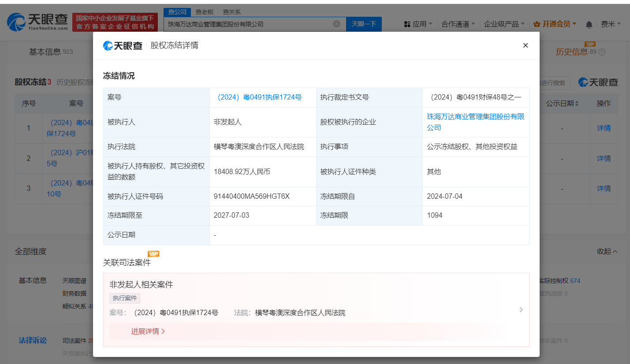630x364 pixels.
Task: Click the crown icon on 开通会员
Action: (536, 24)
